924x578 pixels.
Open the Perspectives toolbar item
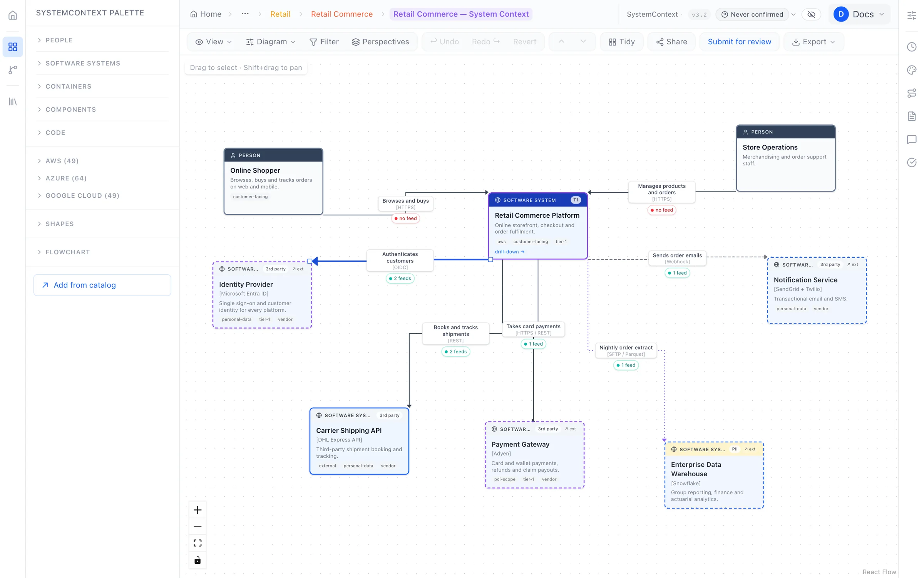pos(380,42)
